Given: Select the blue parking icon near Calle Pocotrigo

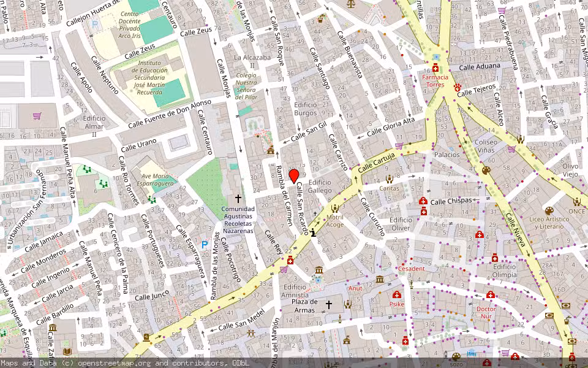Looking at the screenshot, I should (205, 244).
